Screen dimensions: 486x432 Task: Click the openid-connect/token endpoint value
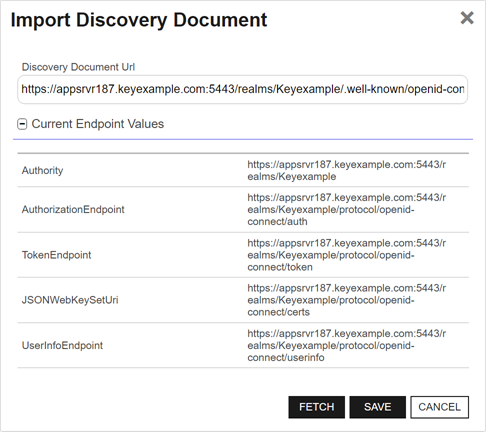click(x=346, y=255)
